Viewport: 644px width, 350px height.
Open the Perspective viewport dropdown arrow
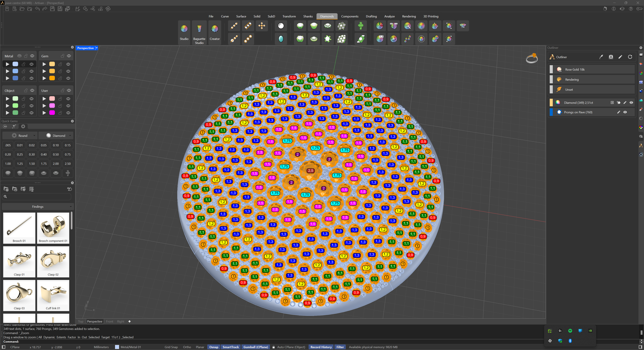[96, 48]
